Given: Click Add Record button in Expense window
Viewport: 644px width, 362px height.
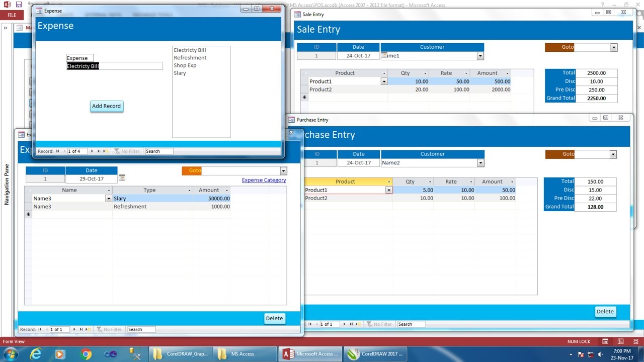Looking at the screenshot, I should pyautogui.click(x=106, y=106).
